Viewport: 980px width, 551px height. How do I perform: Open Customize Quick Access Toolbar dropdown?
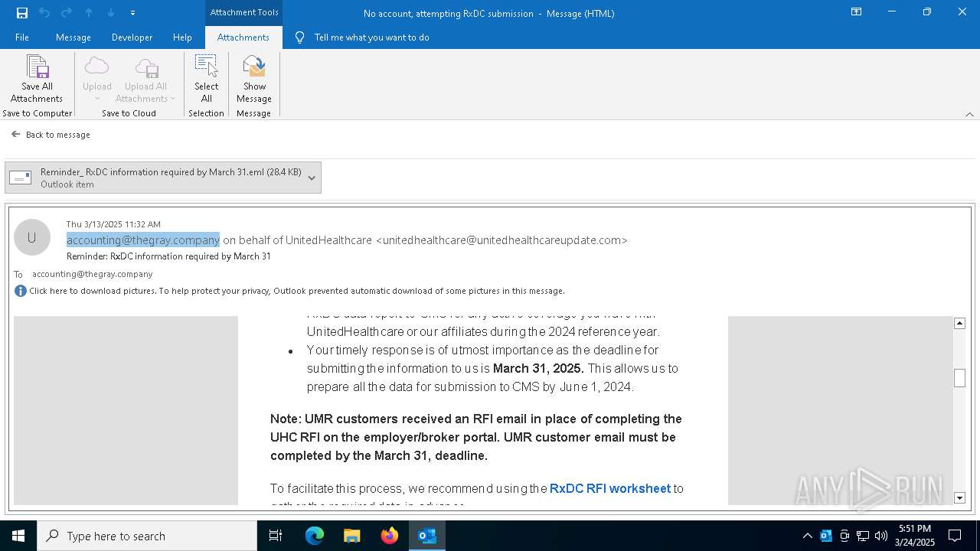pos(133,13)
